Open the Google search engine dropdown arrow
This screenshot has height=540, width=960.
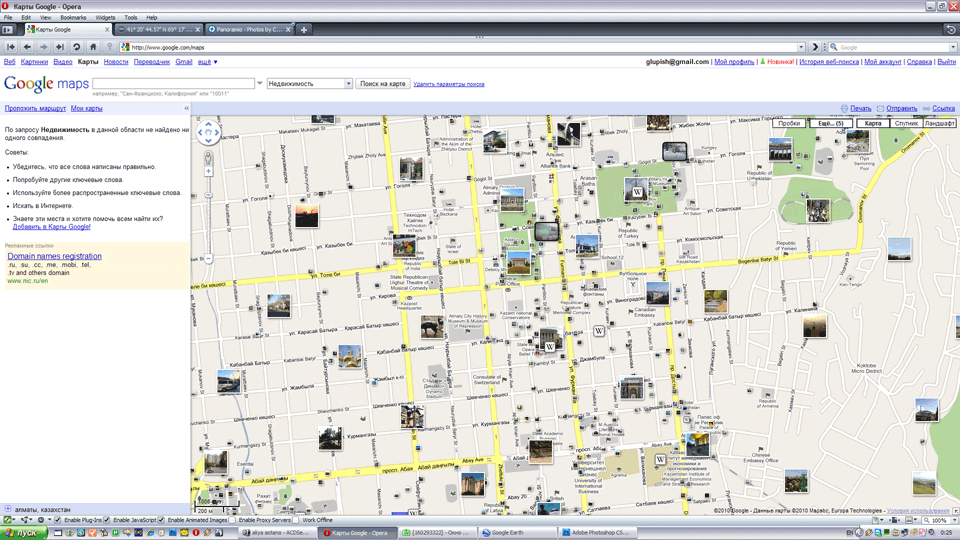[953, 47]
